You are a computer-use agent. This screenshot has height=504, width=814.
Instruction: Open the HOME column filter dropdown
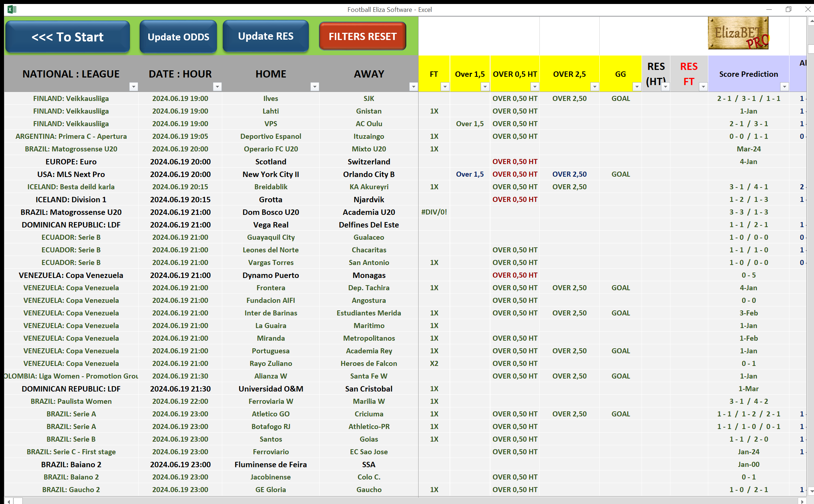pyautogui.click(x=315, y=87)
